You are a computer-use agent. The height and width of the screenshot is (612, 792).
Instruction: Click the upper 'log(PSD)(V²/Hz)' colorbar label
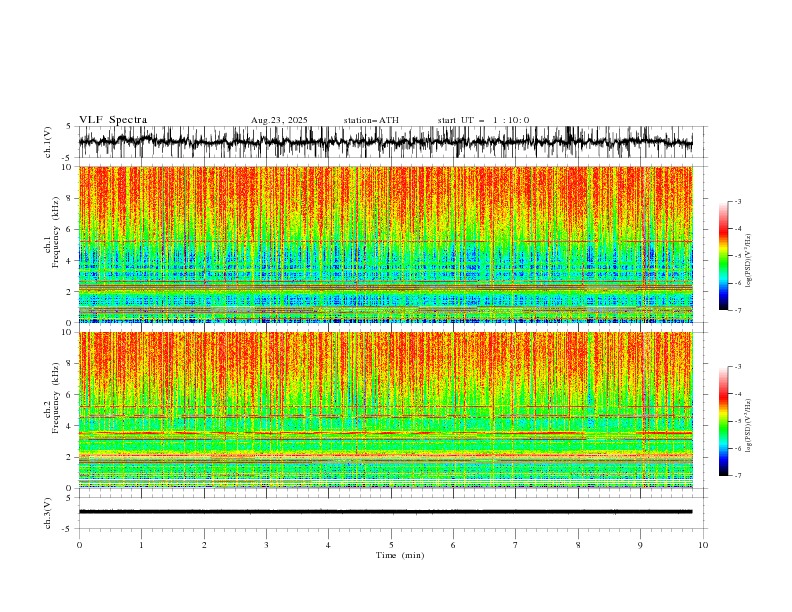pos(749,261)
